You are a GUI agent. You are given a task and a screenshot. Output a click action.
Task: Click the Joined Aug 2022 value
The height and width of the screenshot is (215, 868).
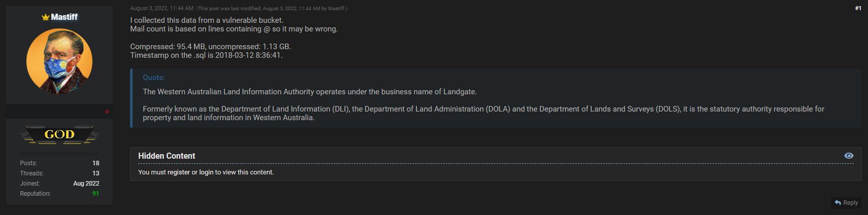(86, 184)
